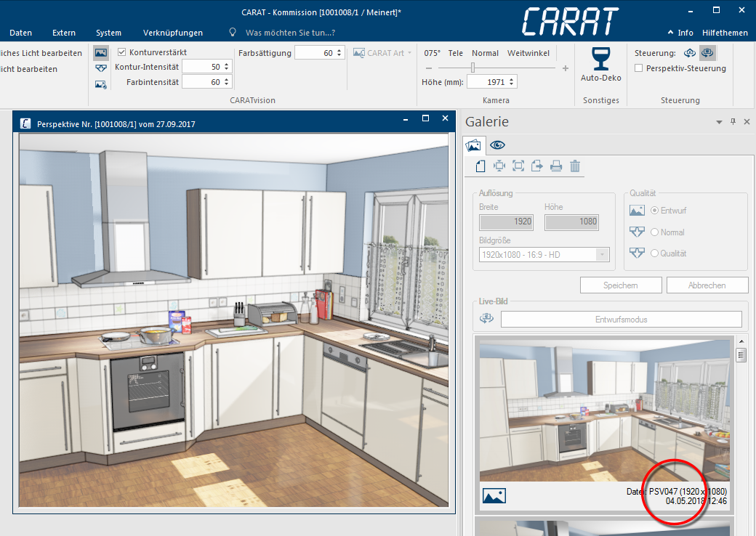Select the PSV047 kitchen thumbnail in gallery
The height and width of the screenshot is (536, 756).
pos(604,410)
